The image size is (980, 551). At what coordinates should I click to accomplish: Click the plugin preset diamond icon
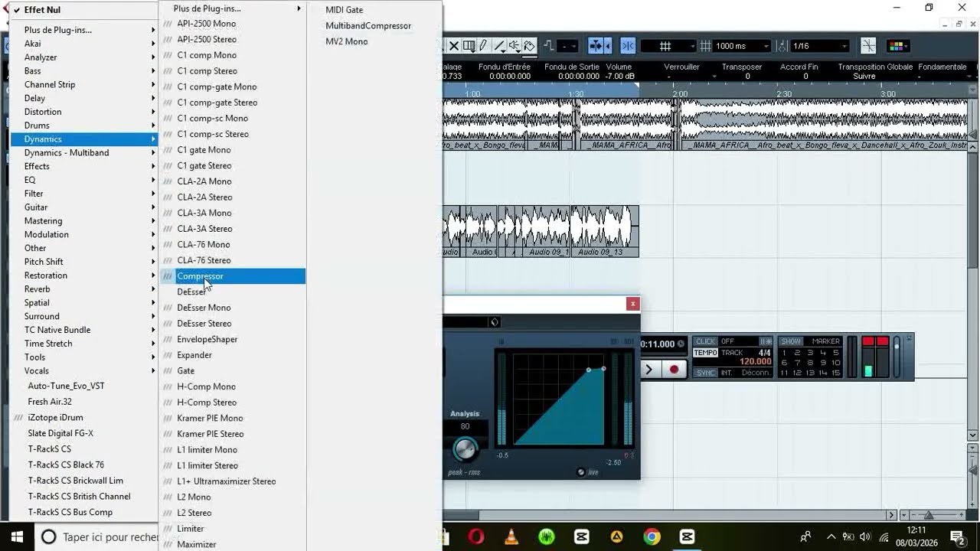495,322
